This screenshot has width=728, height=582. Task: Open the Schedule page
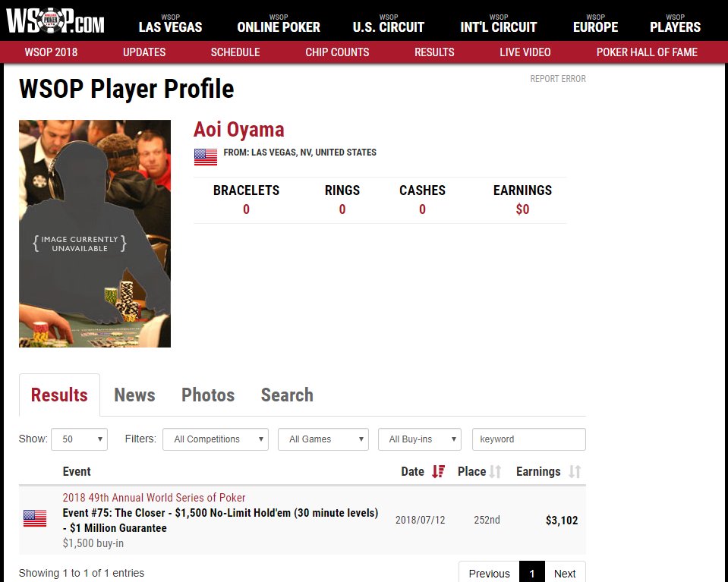(235, 52)
